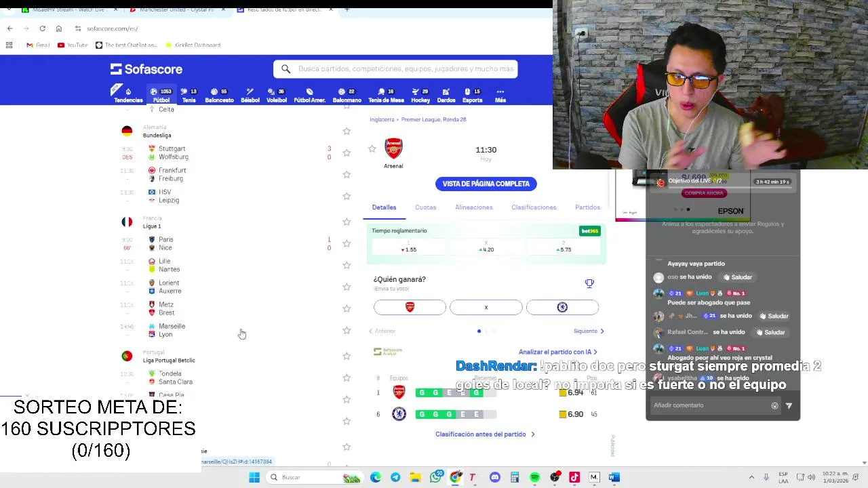Open the Balonmano sport category
The height and width of the screenshot is (488, 868).
[347, 96]
